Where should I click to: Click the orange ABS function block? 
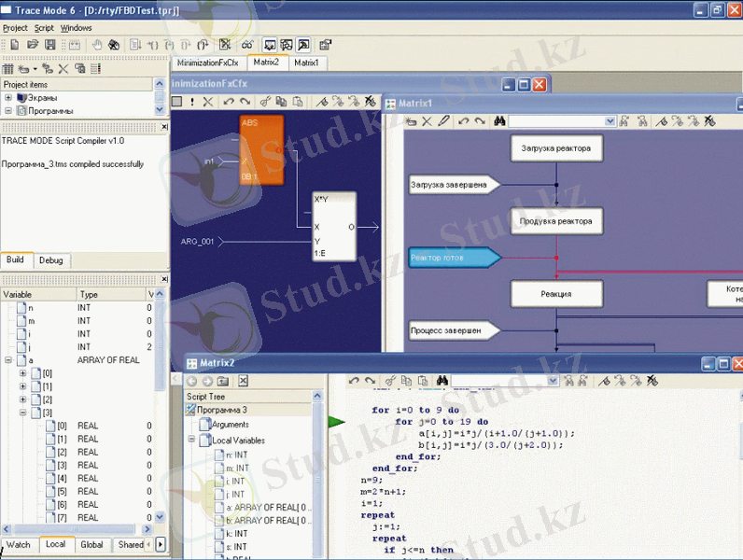coord(261,149)
